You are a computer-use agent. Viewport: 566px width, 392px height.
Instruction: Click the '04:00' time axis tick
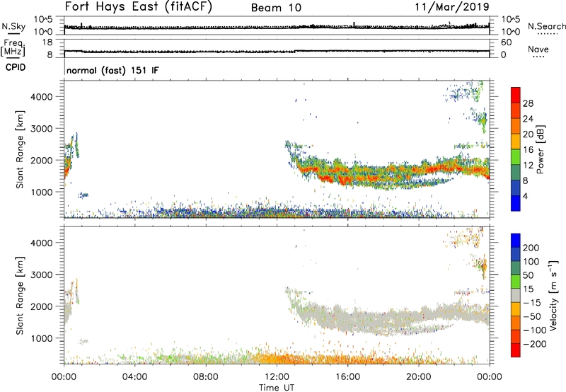click(135, 377)
